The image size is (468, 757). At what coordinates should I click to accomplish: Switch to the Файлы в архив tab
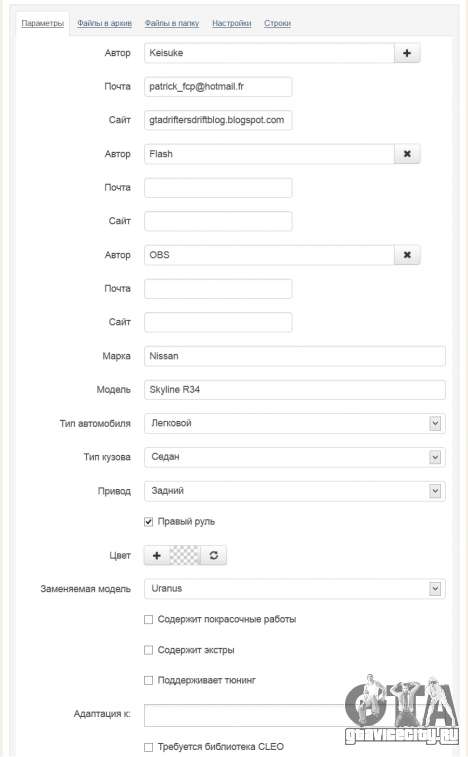click(x=104, y=23)
